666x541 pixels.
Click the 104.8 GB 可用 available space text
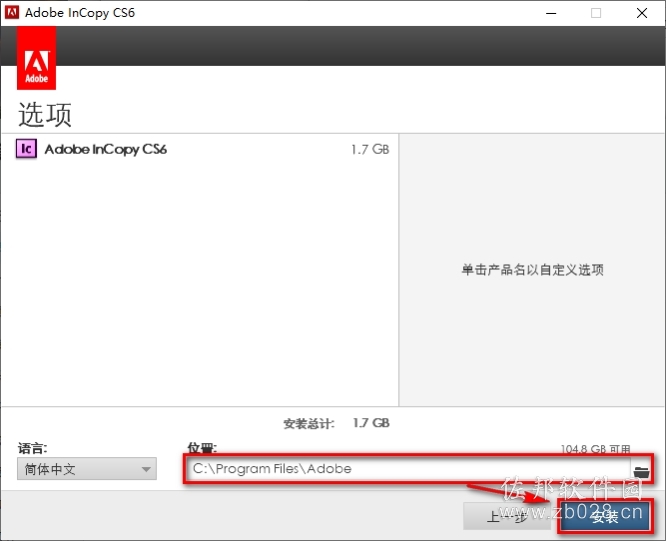click(595, 449)
